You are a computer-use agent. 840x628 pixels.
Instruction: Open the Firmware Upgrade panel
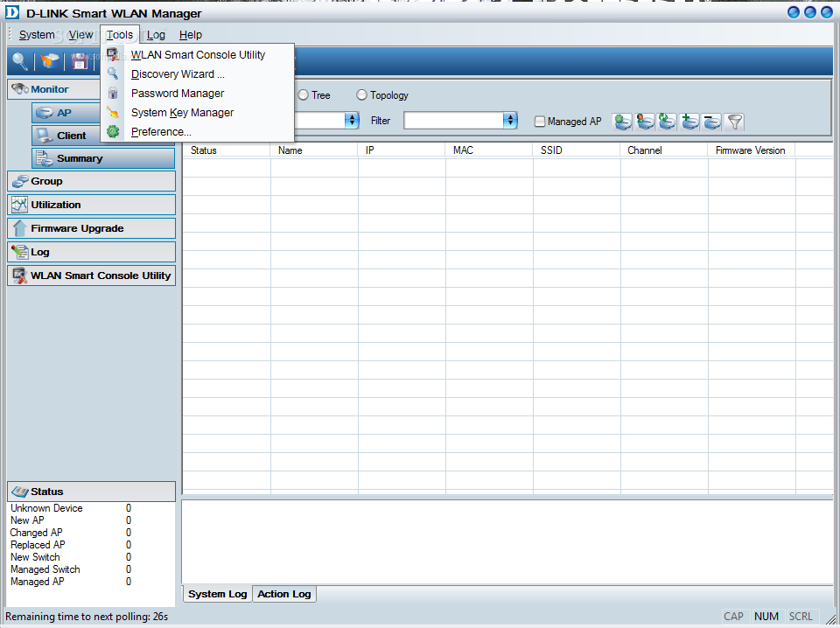92,228
